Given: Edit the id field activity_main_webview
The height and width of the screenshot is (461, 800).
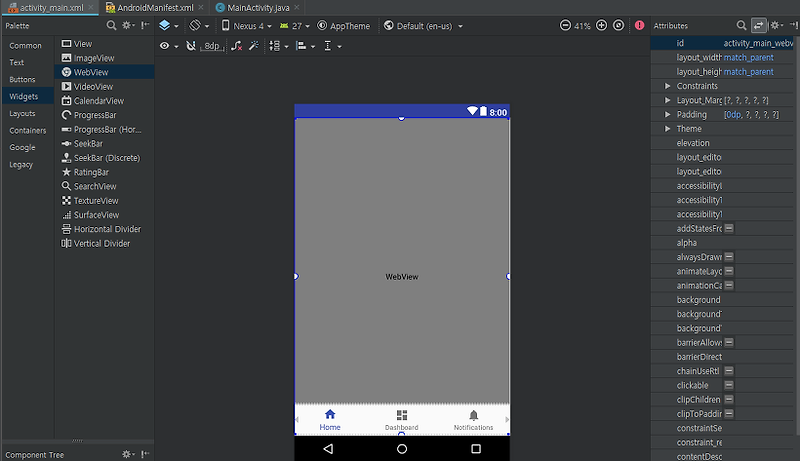Looking at the screenshot, I should [758, 43].
